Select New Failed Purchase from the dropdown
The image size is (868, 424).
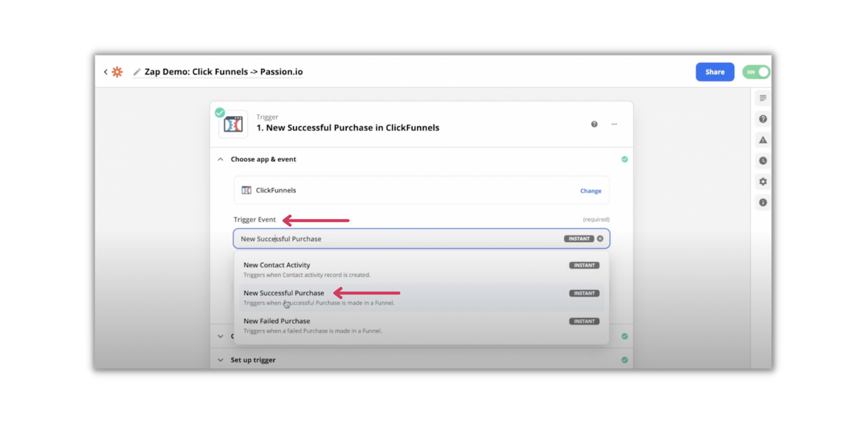click(276, 321)
